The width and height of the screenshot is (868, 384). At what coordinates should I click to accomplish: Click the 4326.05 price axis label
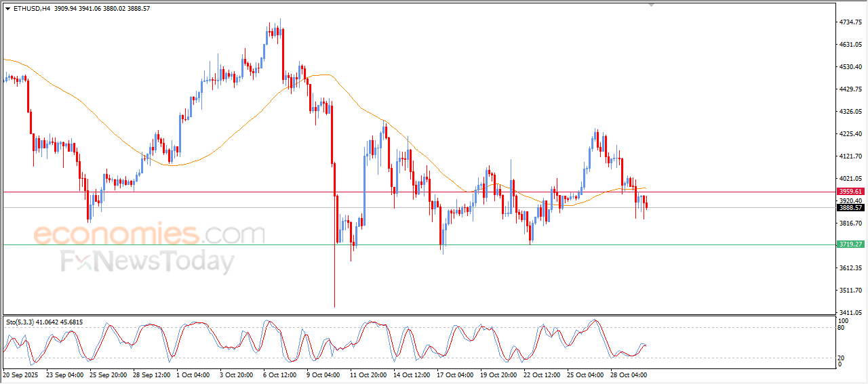(850, 112)
